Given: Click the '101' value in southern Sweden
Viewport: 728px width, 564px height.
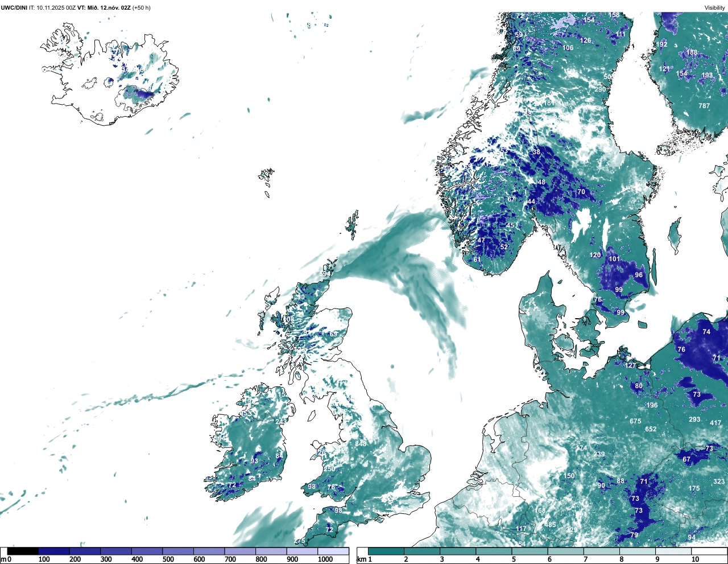Looking at the screenshot, I should (x=614, y=259).
